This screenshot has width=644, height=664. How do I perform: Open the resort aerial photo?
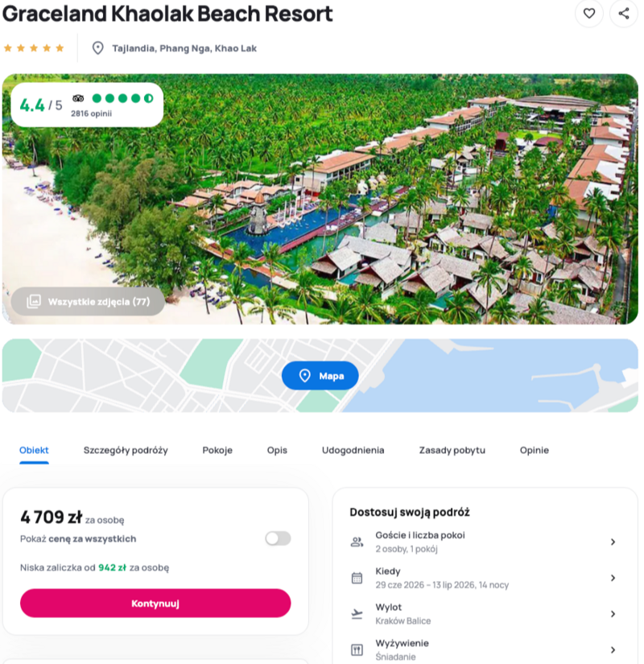point(320,199)
